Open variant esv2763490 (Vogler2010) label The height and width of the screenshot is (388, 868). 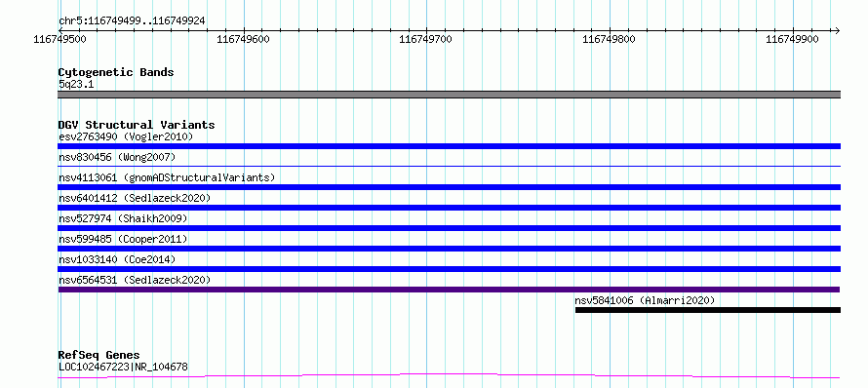point(126,136)
